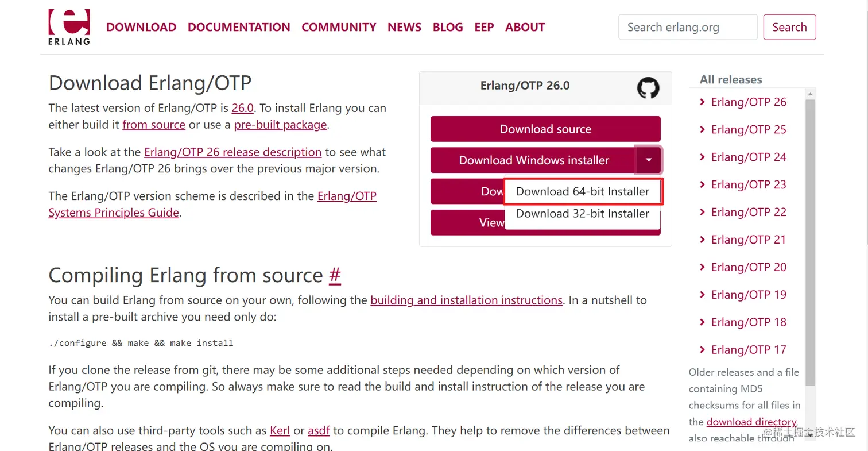Open the GitHub icon beside Erlang/OTP 26.0

click(x=648, y=88)
